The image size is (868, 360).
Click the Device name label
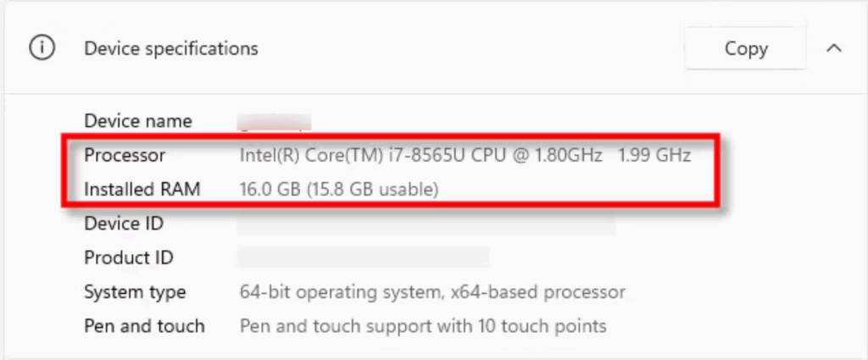click(138, 121)
